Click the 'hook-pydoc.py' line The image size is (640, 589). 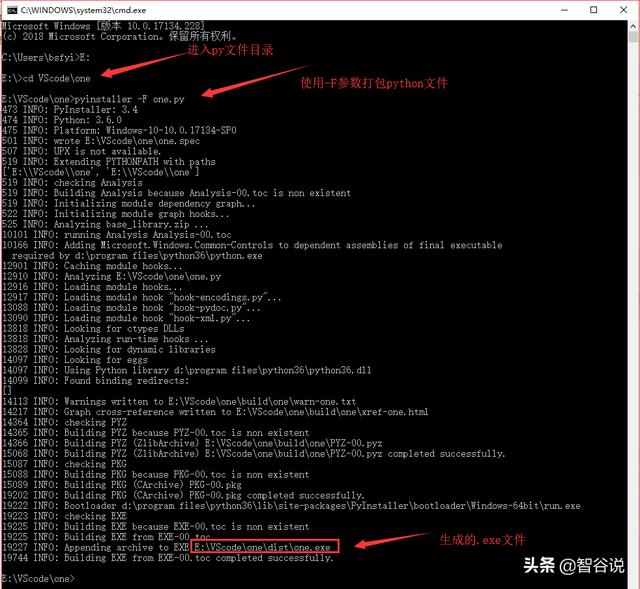point(131,308)
